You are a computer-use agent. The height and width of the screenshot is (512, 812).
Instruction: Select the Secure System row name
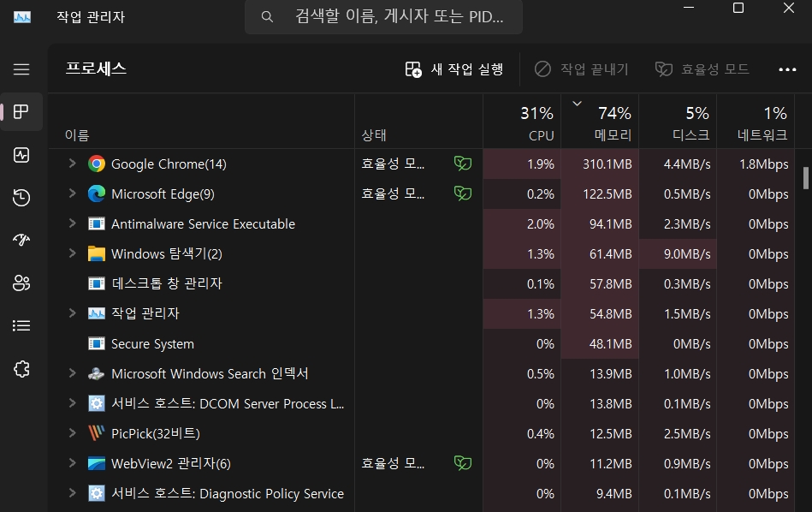pyautogui.click(x=152, y=343)
